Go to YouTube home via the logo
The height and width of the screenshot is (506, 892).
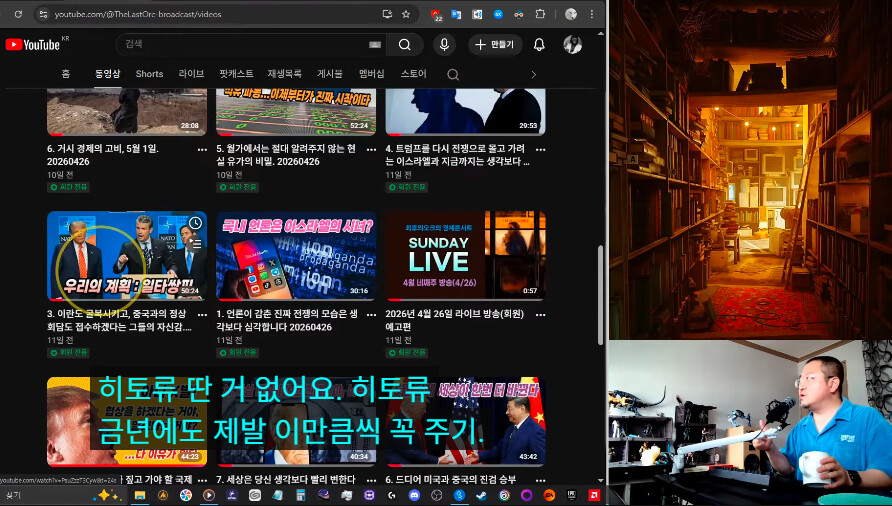pyautogui.click(x=32, y=44)
